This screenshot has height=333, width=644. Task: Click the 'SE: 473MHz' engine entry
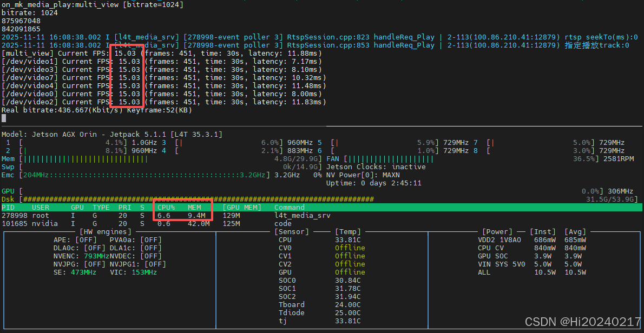click(75, 272)
